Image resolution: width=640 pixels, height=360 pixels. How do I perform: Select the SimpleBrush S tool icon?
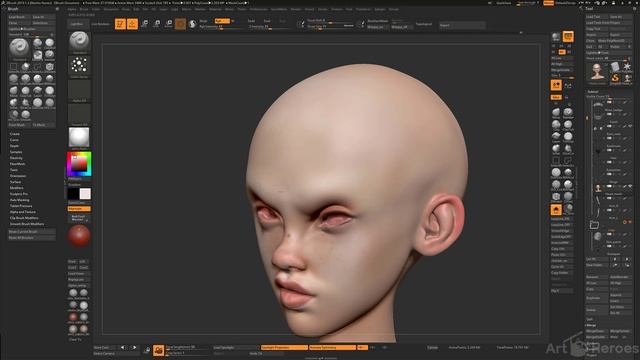(615, 78)
